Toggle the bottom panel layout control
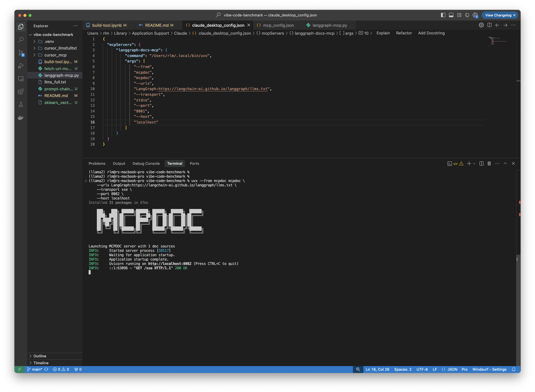The width and height of the screenshot is (535, 392). 451,15
